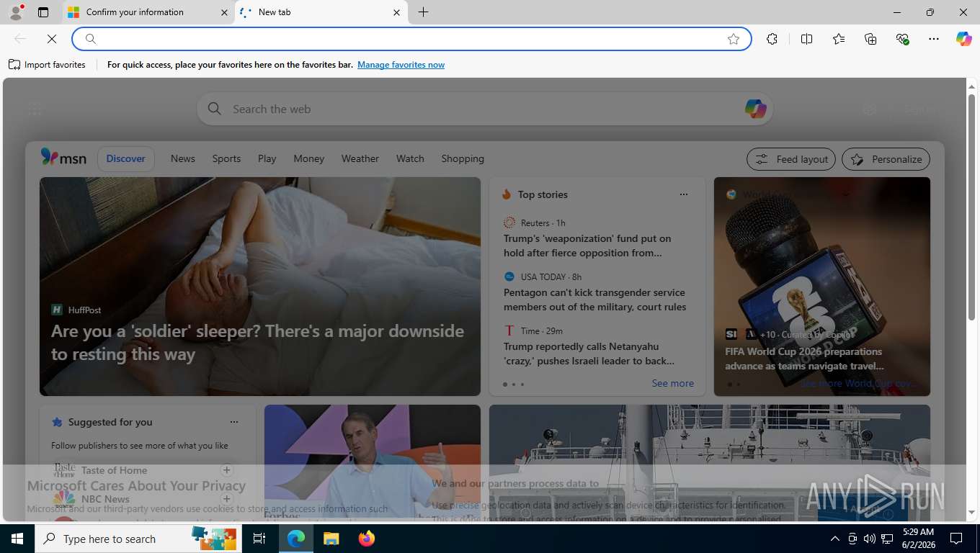The image size is (980, 553).
Task: Open Manage favorites now link
Action: pos(401,65)
